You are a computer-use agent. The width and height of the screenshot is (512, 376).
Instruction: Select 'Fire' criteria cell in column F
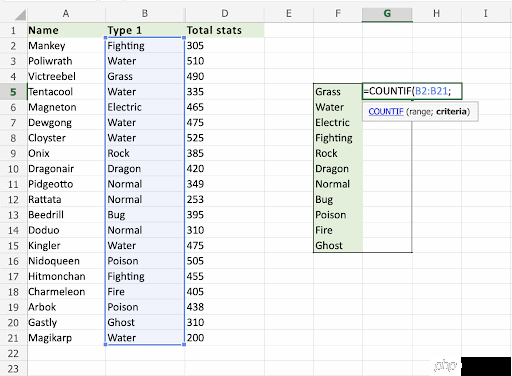[338, 230]
